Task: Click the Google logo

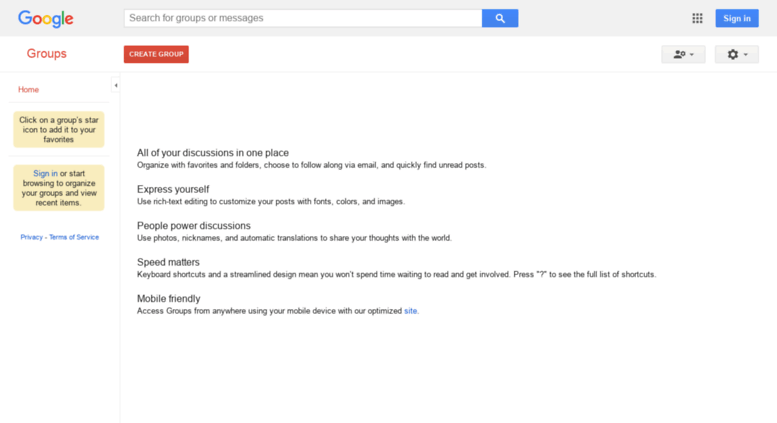Action: coord(46,19)
